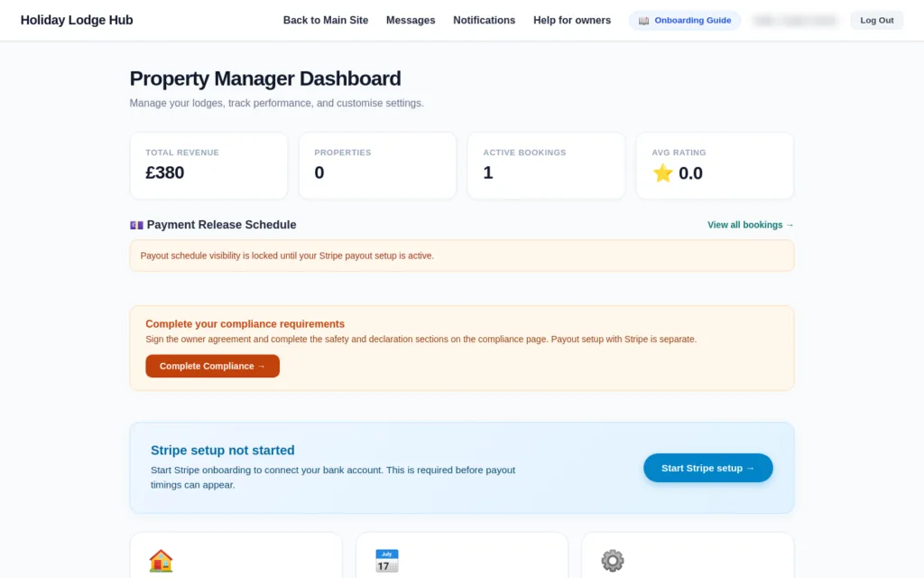Open Notifications in the top nav
924x578 pixels.
[484, 20]
